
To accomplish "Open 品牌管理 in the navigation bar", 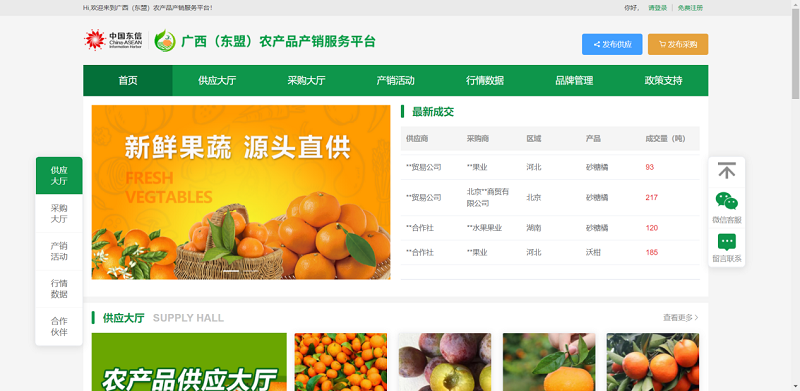I will coord(574,81).
